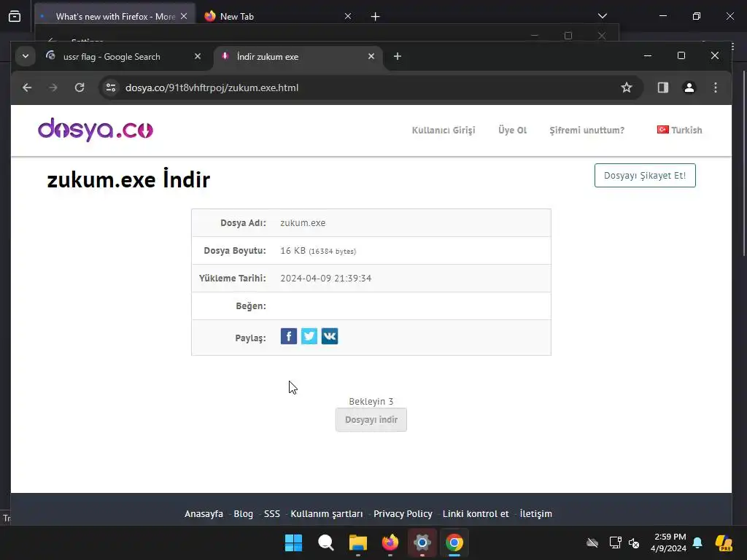The width and height of the screenshot is (747, 560).
Task: Select the file name zukum.exe text
Action: click(x=303, y=223)
